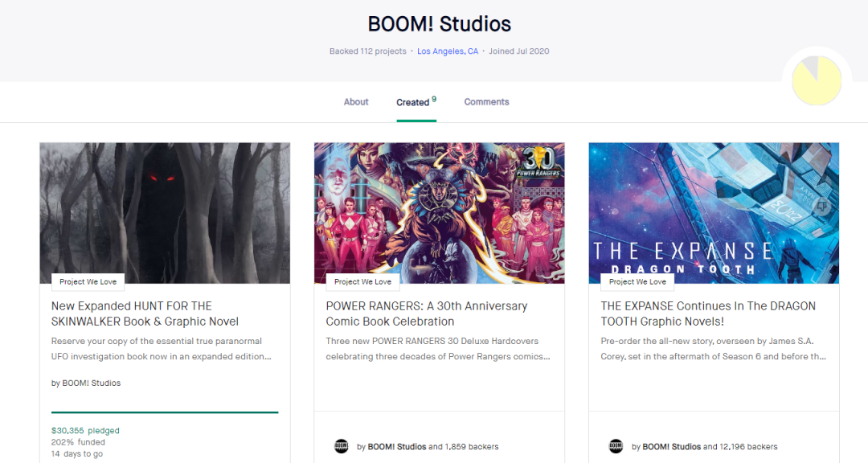Click the $30,355 pledged amount text
868x463 pixels.
(x=85, y=431)
